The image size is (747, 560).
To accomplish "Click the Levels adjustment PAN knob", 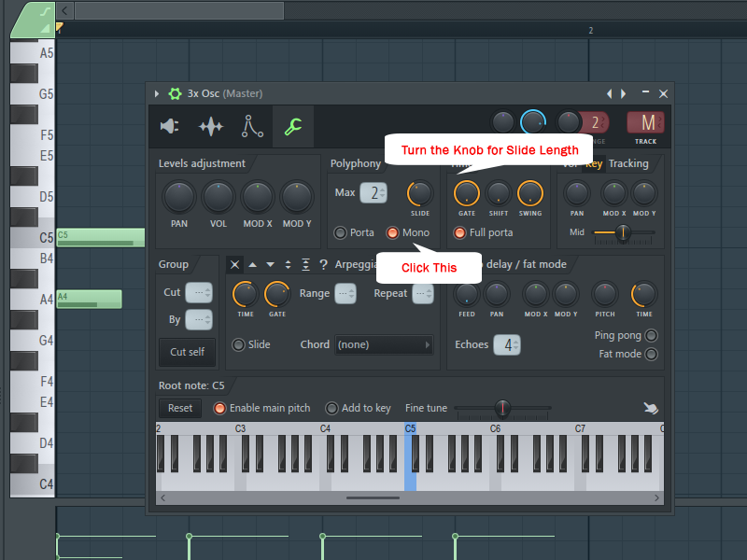I will tap(179, 197).
